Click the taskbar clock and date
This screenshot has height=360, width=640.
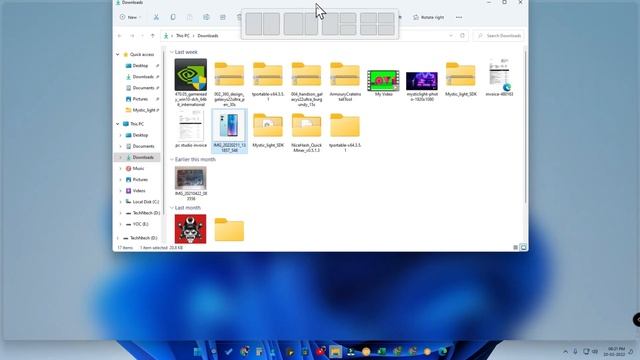pyautogui.click(x=616, y=351)
